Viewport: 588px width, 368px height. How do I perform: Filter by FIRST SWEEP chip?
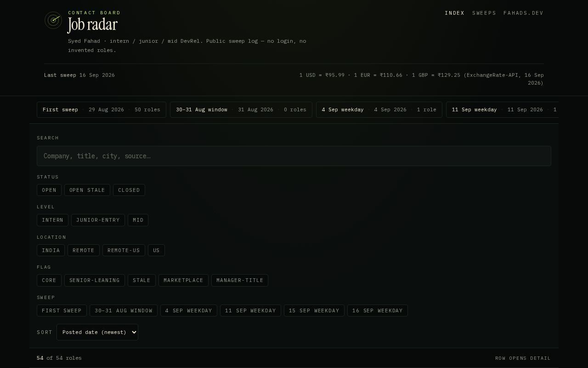coord(62,310)
